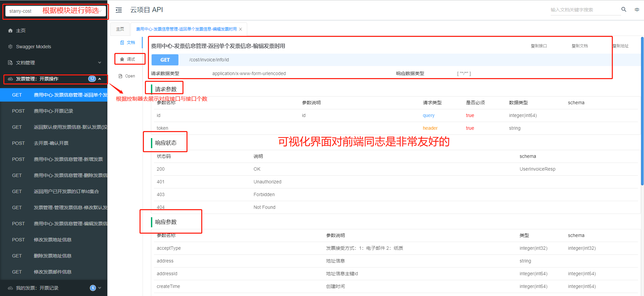Open POST 去开票-确认开票 endpoint
This screenshot has height=296, width=644.
click(x=54, y=143)
